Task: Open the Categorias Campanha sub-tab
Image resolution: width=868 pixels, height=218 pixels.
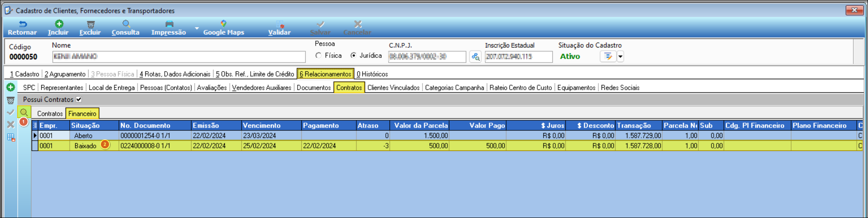Action: coord(455,88)
